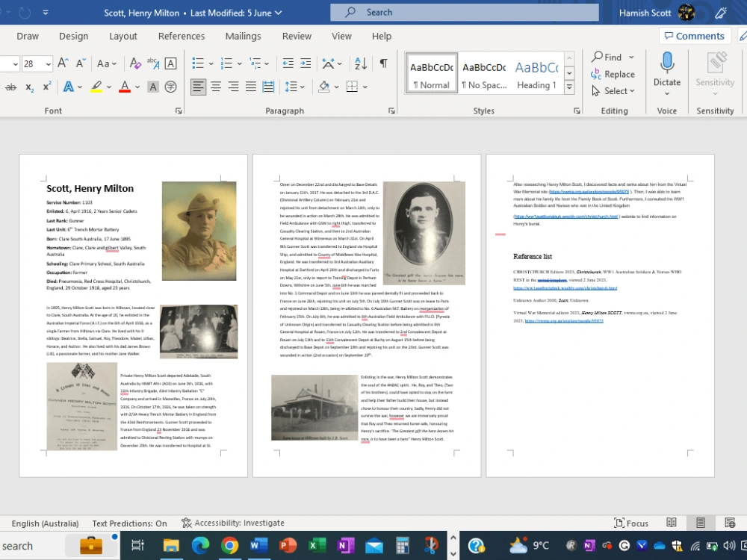The width and height of the screenshot is (747, 560).
Task: Open the References tab
Action: coord(182,36)
